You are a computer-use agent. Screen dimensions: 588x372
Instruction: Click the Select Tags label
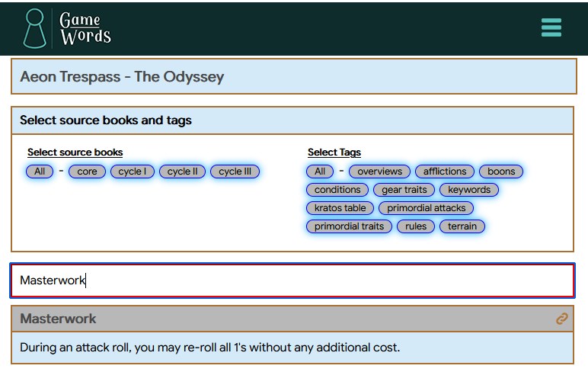pos(334,152)
